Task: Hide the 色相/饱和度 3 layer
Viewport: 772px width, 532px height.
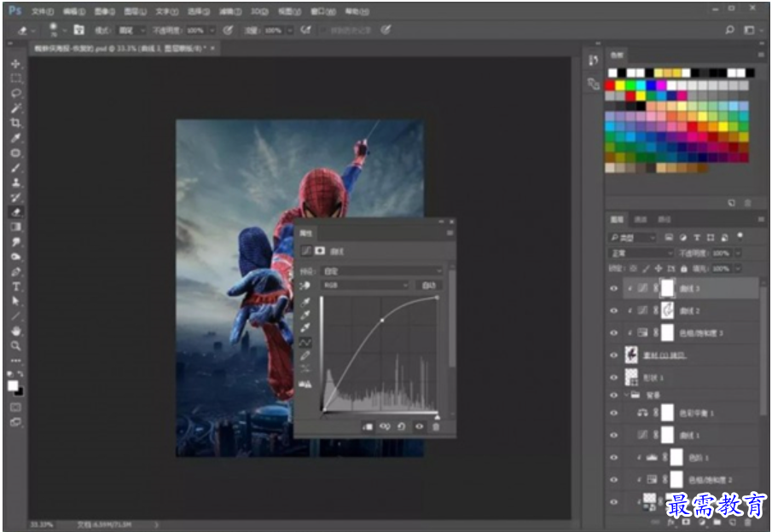Action: (613, 333)
